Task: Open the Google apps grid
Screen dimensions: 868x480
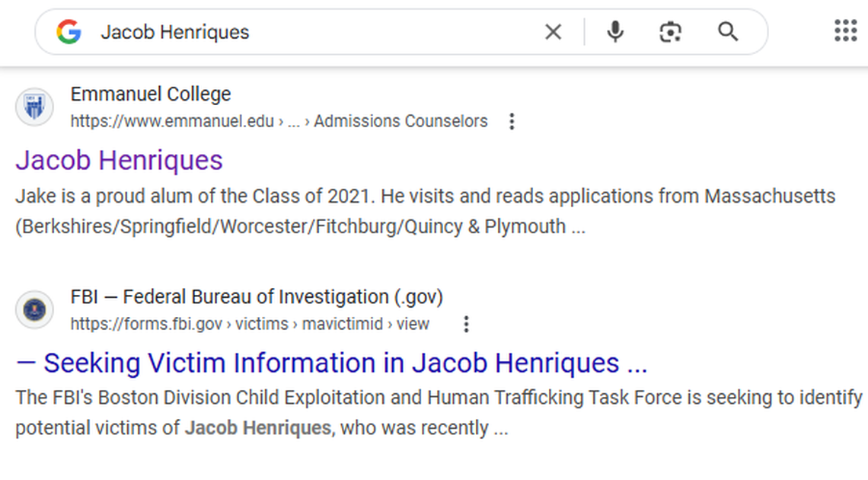Action: [x=844, y=30]
